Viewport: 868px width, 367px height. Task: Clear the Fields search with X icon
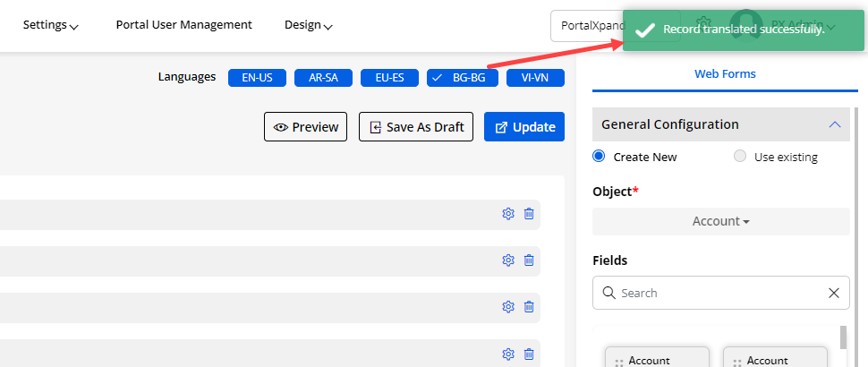point(834,293)
